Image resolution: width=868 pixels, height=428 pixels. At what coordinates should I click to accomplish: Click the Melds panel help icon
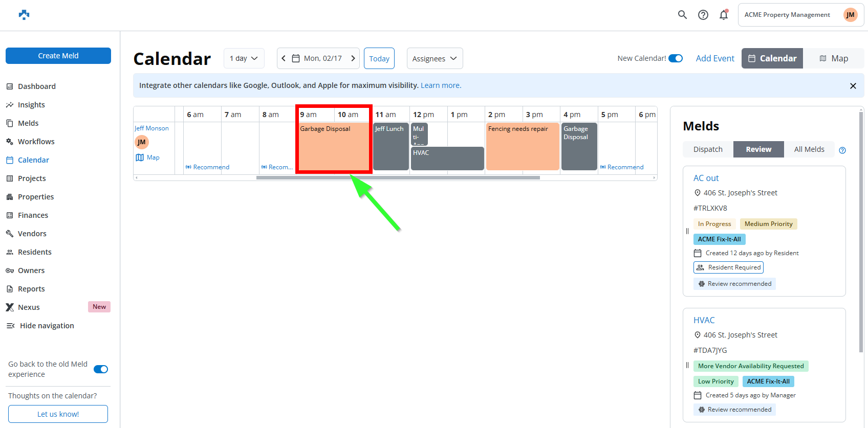(842, 150)
